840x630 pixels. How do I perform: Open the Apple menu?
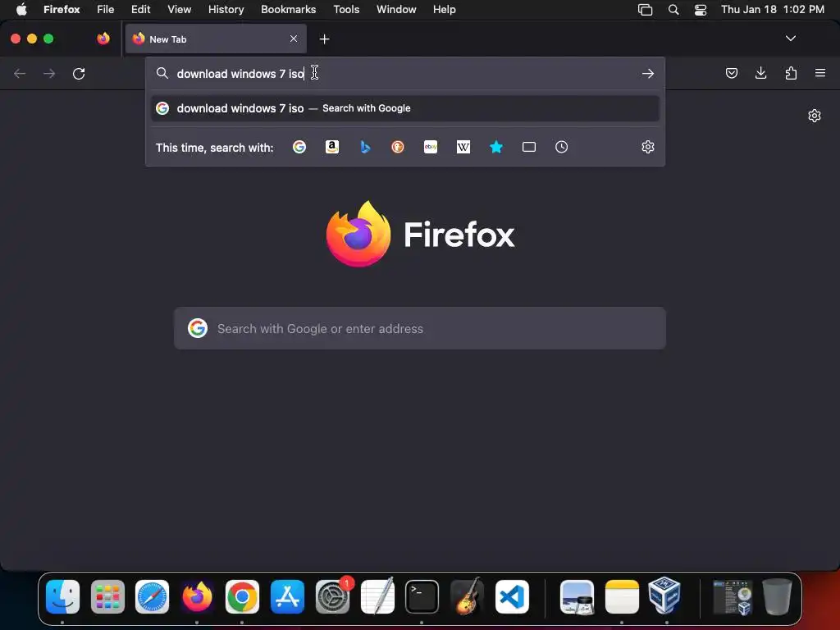point(21,9)
